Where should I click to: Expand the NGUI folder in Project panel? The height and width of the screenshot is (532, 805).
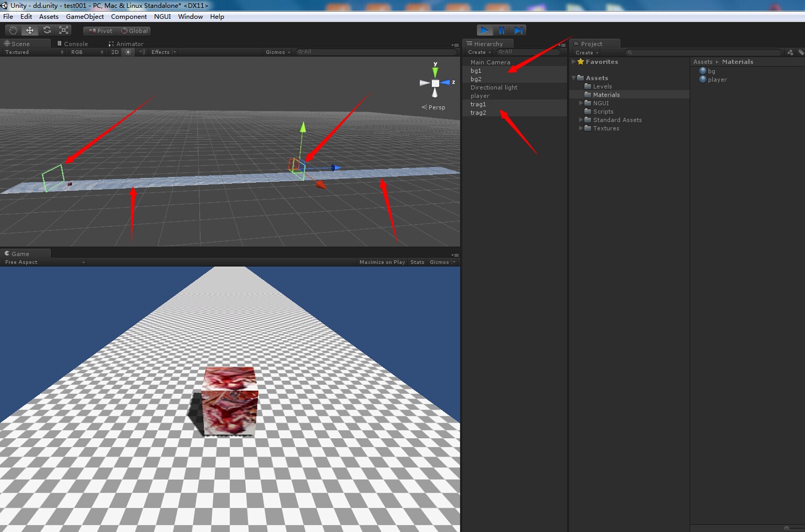tap(581, 103)
